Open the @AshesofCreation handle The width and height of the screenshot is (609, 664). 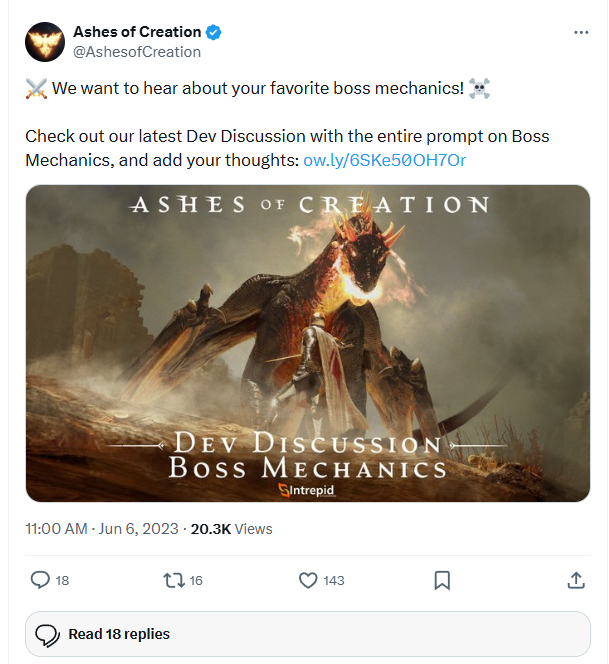pyautogui.click(x=137, y=52)
